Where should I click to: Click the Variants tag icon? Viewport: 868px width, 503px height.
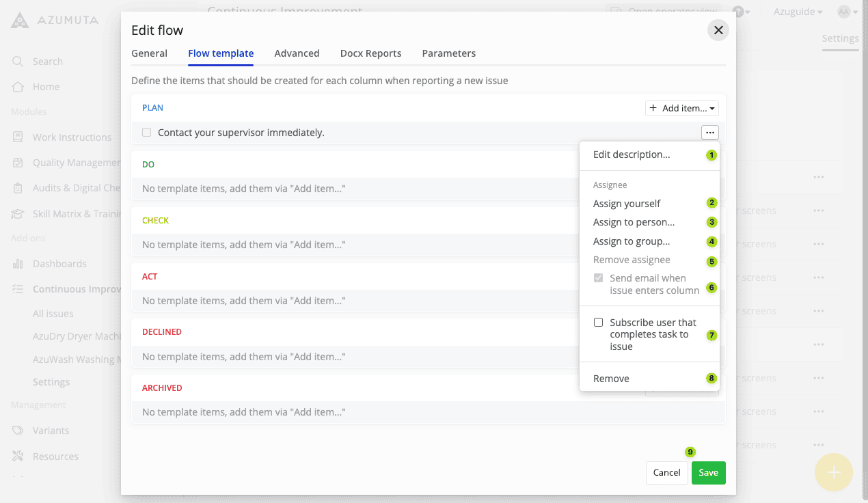pos(18,431)
